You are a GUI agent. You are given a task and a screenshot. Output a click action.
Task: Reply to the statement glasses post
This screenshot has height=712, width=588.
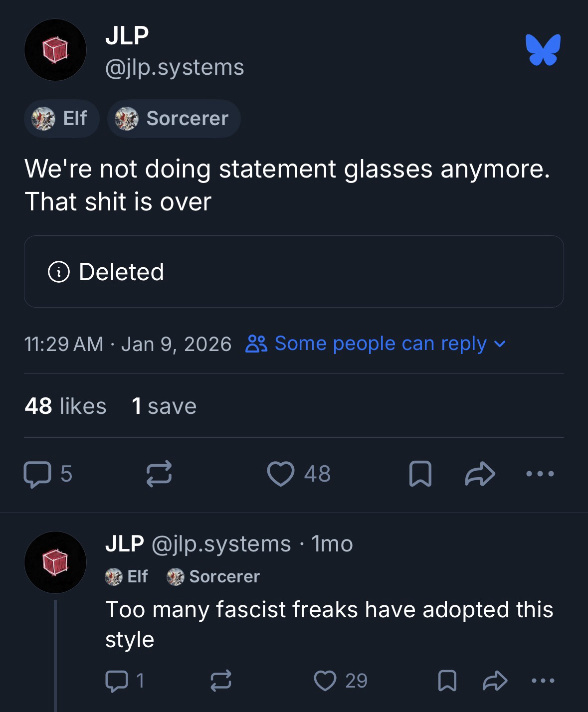click(x=36, y=474)
